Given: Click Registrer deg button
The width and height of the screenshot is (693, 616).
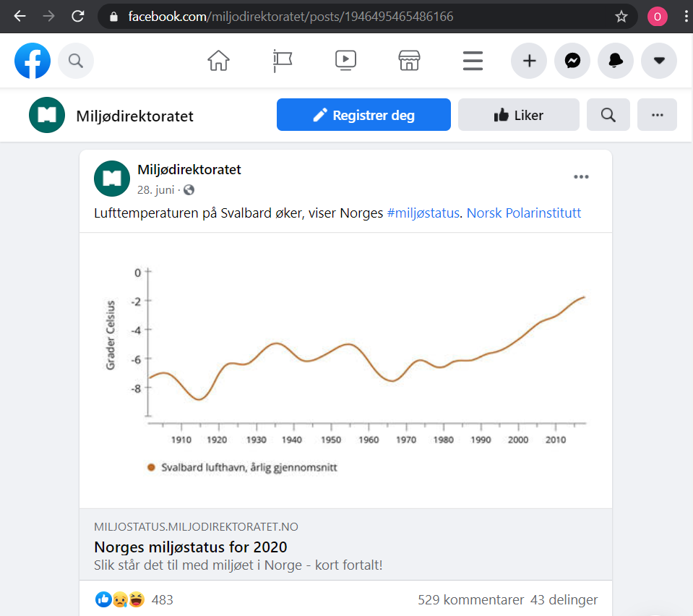Looking at the screenshot, I should (363, 114).
